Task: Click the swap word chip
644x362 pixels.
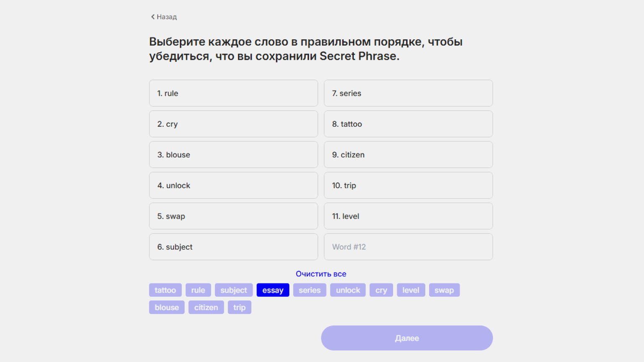Action: click(x=444, y=290)
